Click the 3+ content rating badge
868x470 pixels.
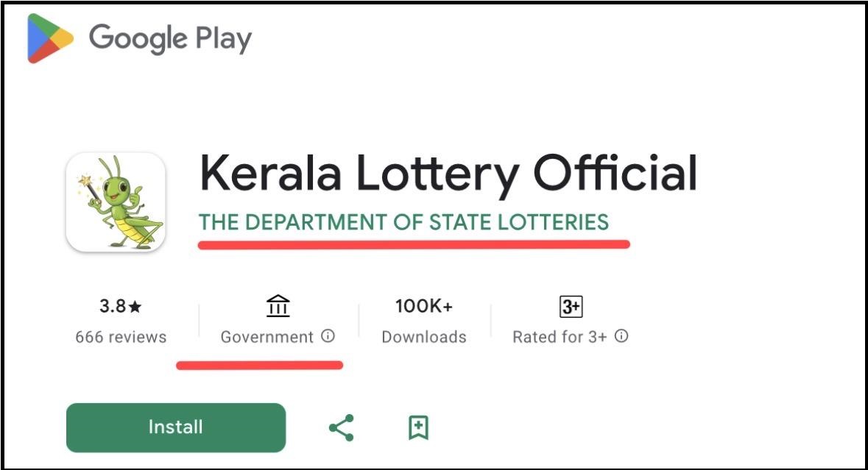tap(571, 306)
